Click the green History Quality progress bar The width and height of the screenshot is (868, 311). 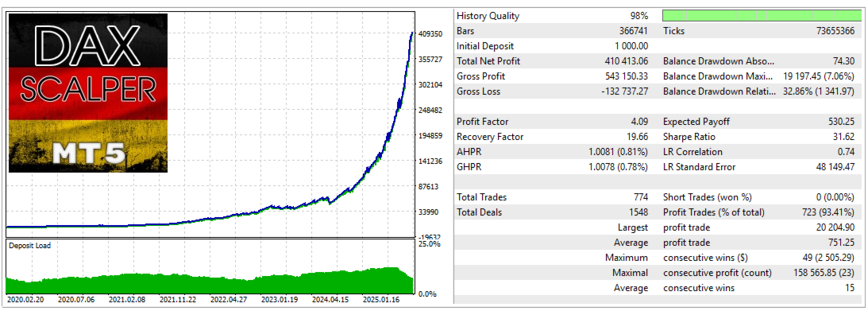coord(762,16)
